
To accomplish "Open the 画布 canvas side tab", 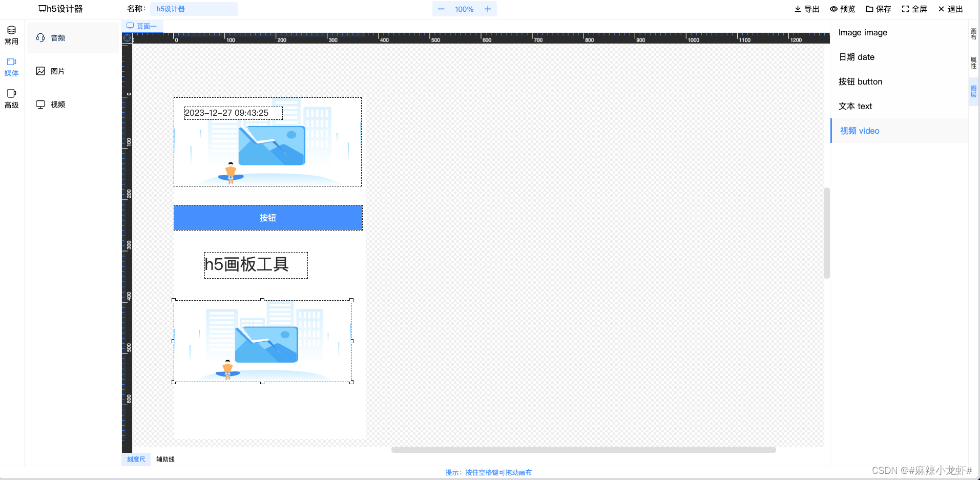I will 973,34.
